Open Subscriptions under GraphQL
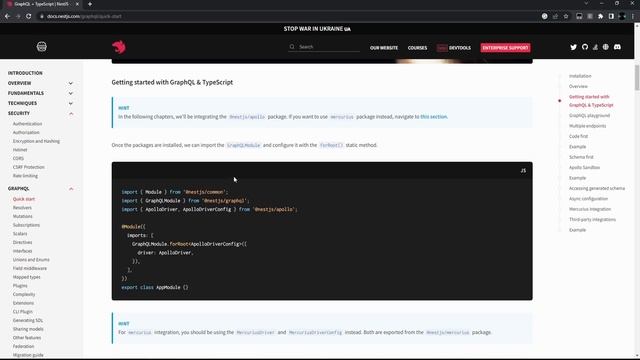 pos(26,225)
